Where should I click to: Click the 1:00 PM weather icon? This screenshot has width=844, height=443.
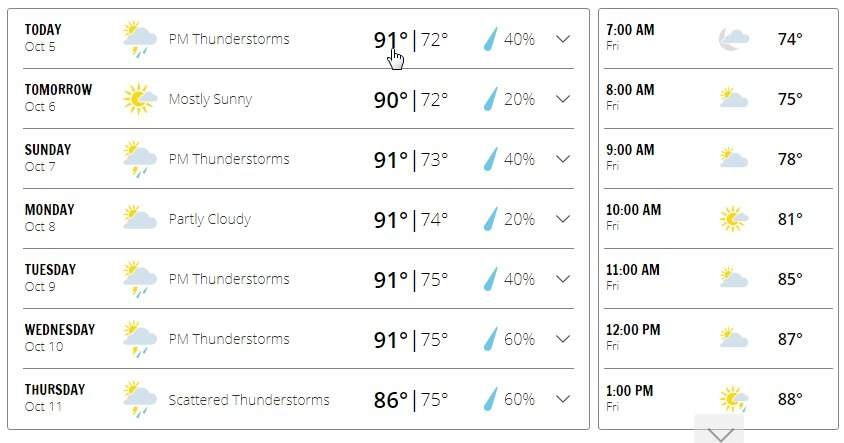[733, 399]
